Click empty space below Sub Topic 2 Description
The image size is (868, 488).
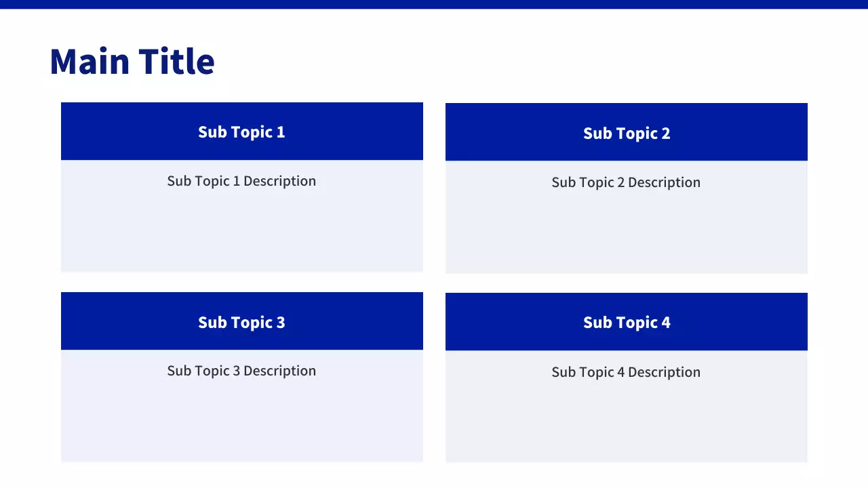tap(626, 235)
